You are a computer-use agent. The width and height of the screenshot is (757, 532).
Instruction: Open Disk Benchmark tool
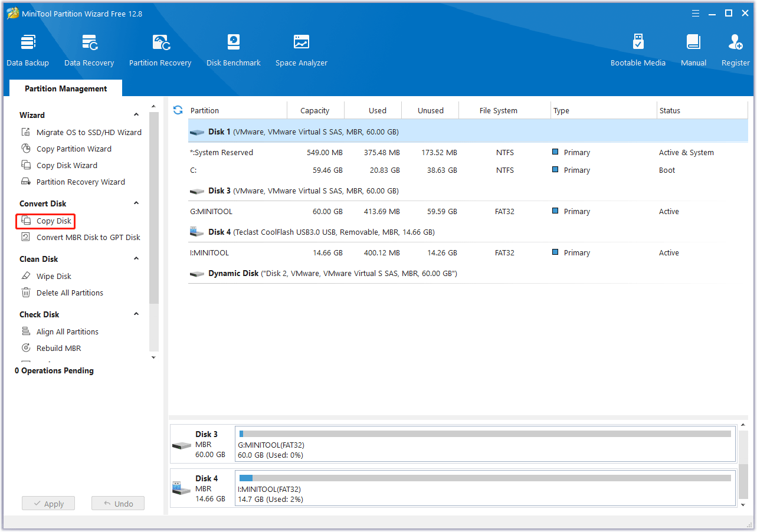(x=234, y=51)
